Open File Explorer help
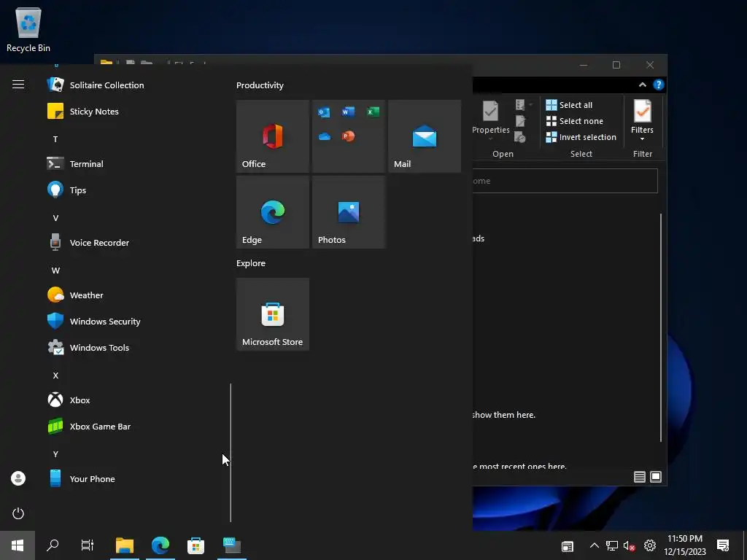This screenshot has height=560, width=747. click(659, 85)
